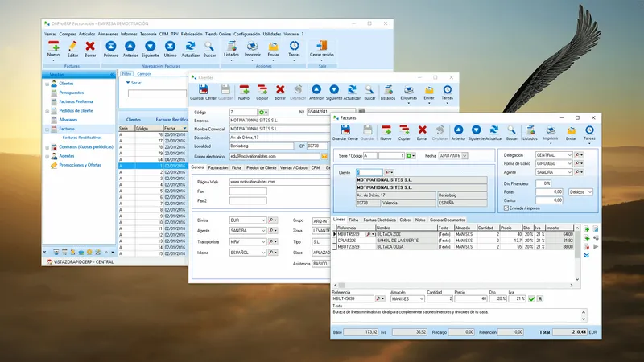Switch to the Factura Electrónica tab
The height and width of the screenshot is (362, 644).
pyautogui.click(x=379, y=220)
